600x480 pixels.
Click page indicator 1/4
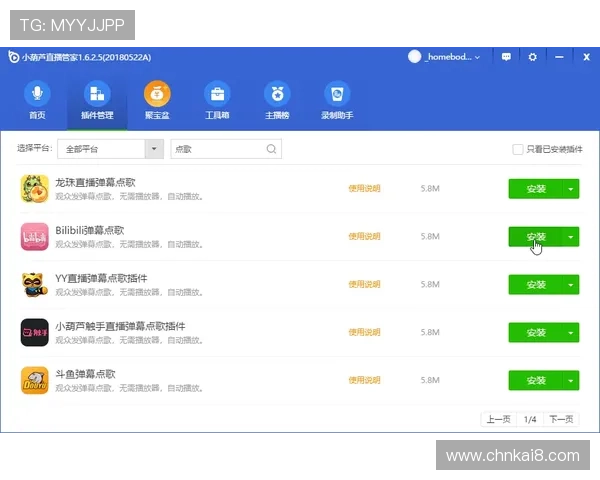[x=530, y=420]
